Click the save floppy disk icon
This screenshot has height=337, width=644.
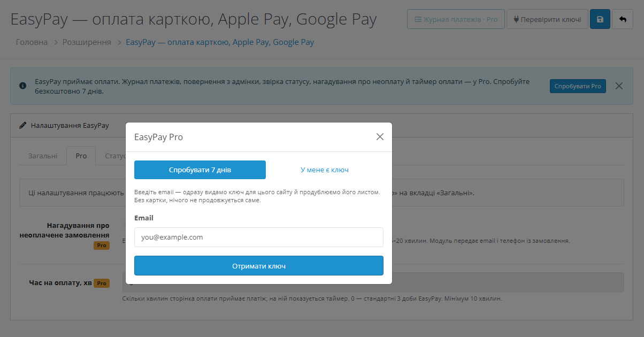pos(600,19)
